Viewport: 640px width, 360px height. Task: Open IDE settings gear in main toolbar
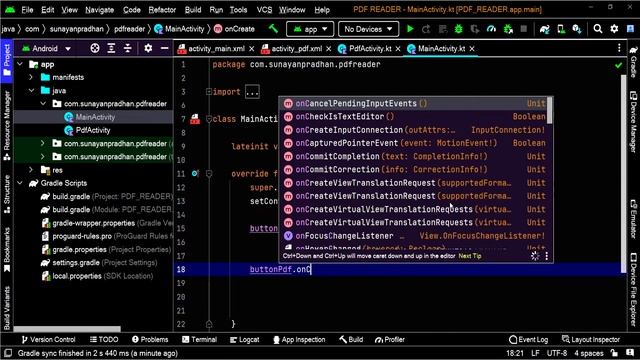[614, 29]
